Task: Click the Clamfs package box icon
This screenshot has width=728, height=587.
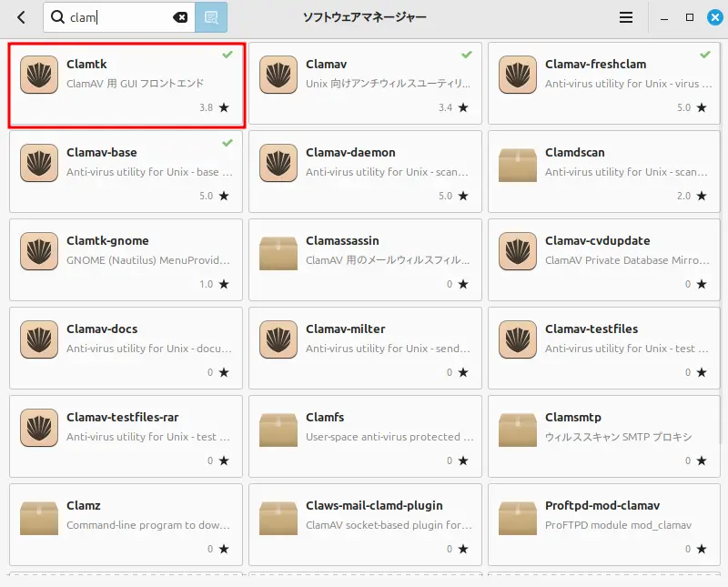Action: (278, 430)
